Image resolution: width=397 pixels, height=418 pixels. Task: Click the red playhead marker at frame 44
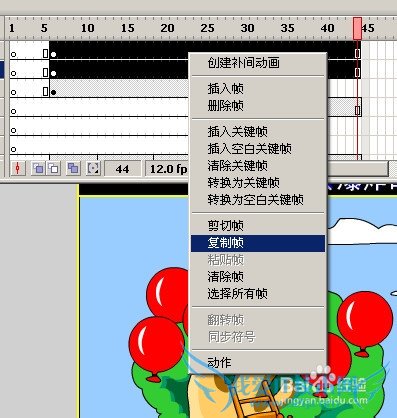coord(357,29)
